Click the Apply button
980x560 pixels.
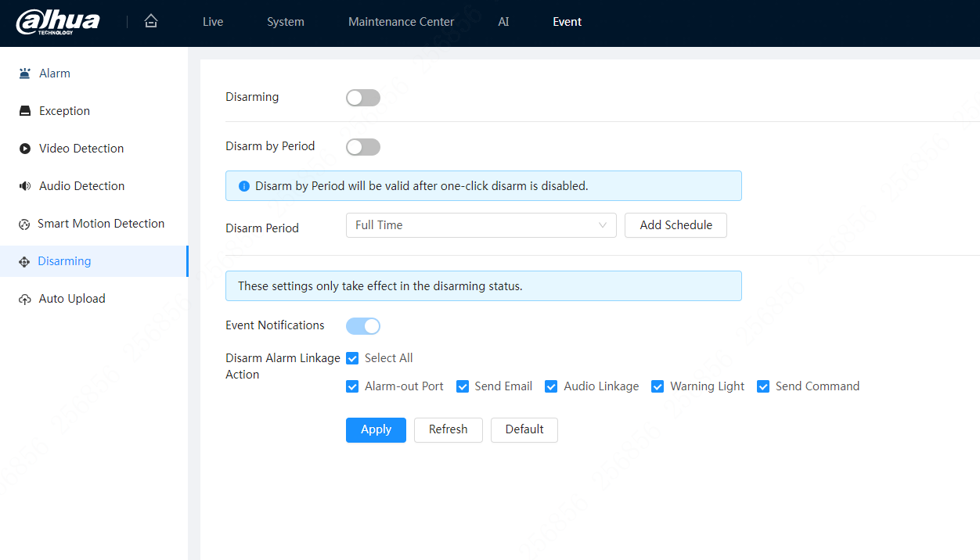pos(376,429)
